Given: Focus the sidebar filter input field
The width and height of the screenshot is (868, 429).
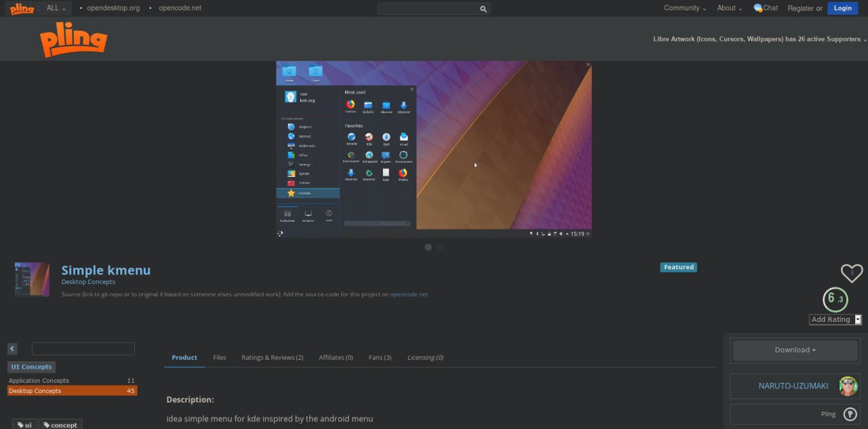Looking at the screenshot, I should point(83,349).
